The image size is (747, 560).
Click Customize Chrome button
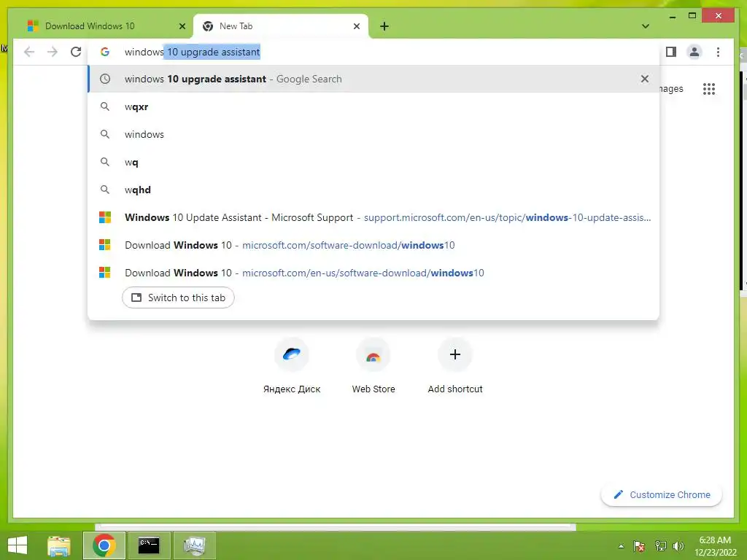(x=662, y=495)
